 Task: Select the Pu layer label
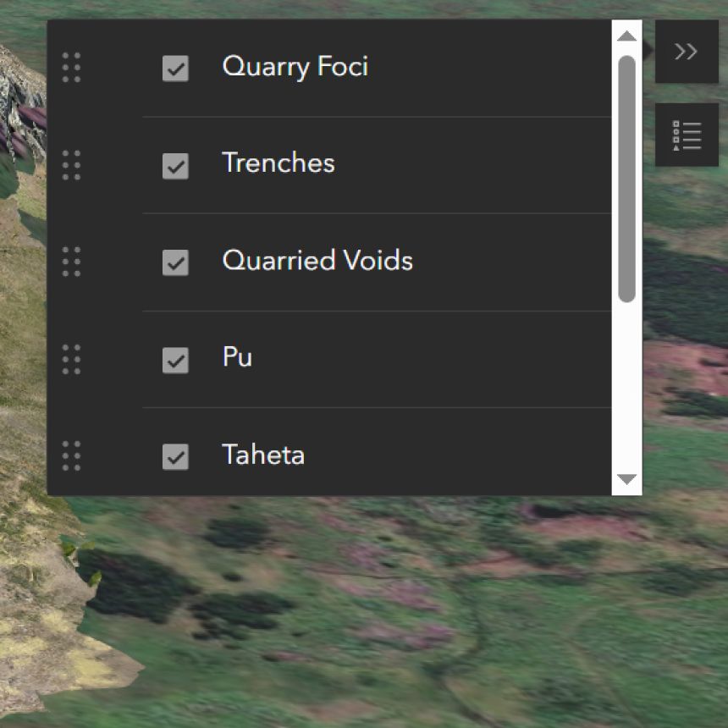237,358
